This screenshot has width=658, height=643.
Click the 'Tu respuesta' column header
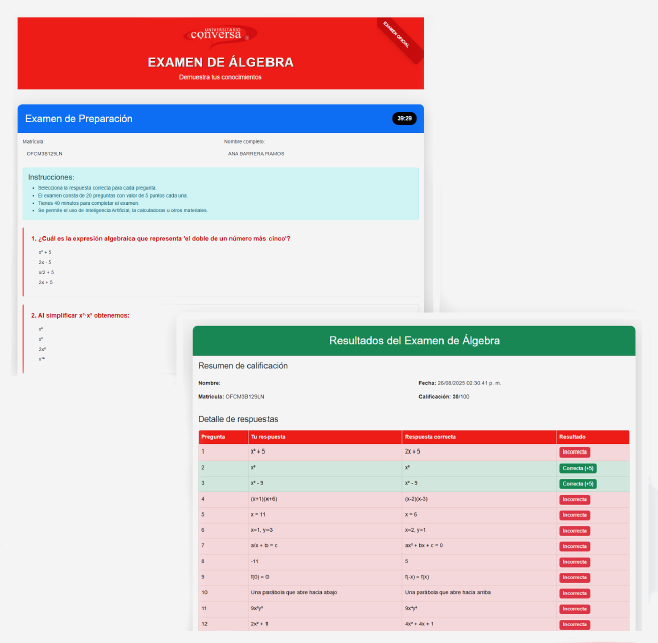point(269,437)
